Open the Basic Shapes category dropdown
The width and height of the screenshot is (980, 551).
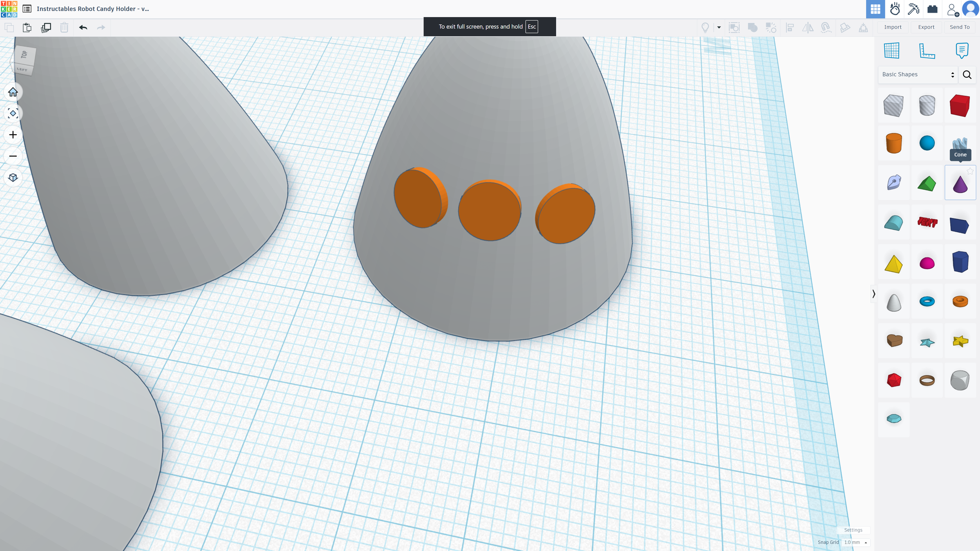pyautogui.click(x=918, y=74)
